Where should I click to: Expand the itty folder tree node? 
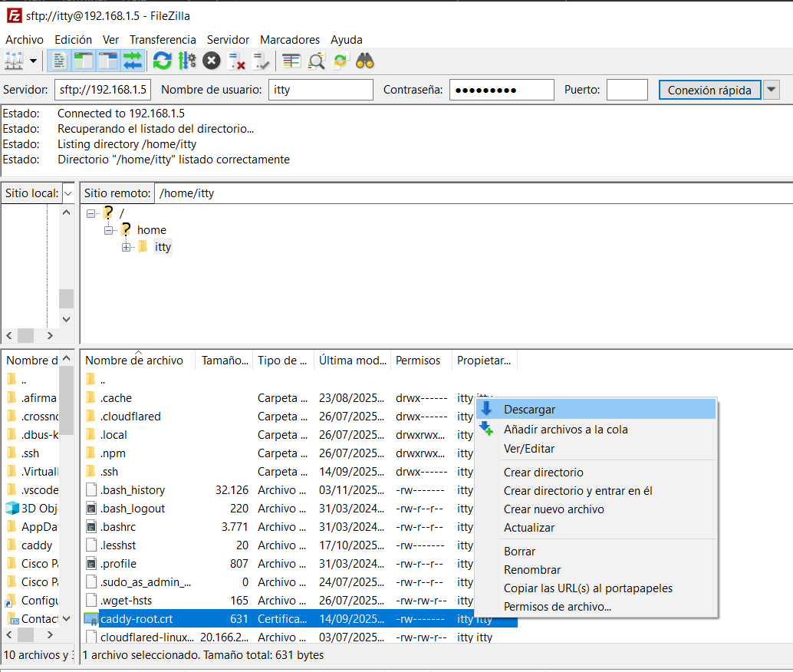click(126, 247)
